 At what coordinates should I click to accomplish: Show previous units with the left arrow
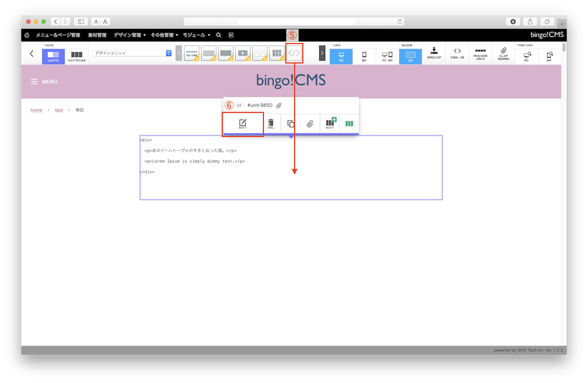point(179,54)
